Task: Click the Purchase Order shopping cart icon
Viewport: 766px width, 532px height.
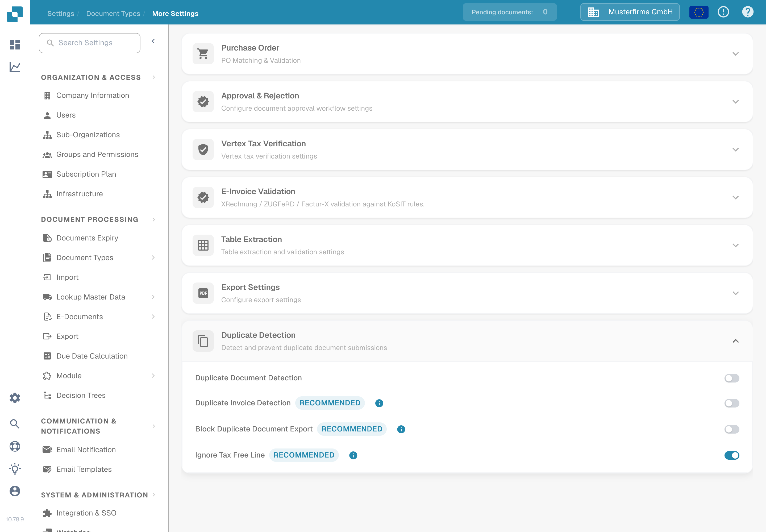Action: pyautogui.click(x=203, y=54)
